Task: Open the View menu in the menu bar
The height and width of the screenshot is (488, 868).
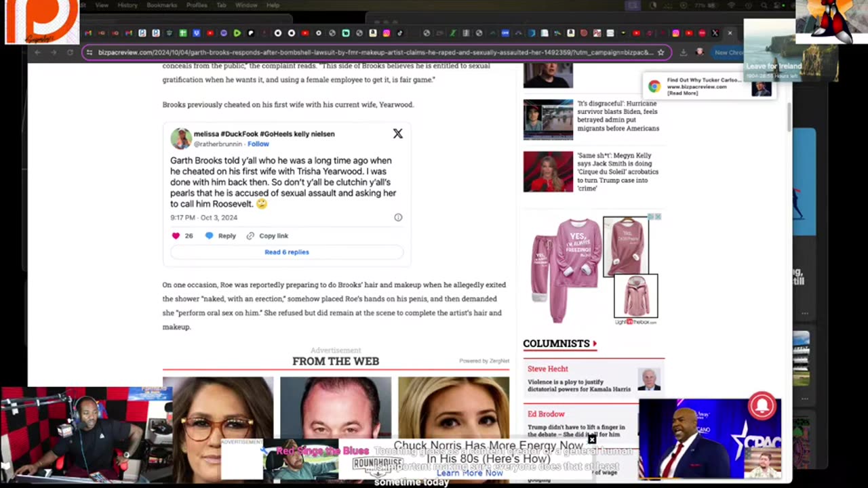Action: (x=102, y=5)
